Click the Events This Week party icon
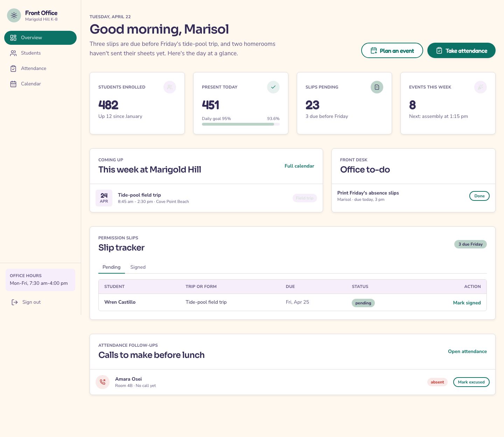Viewport: 504px width, 437px height. tap(481, 87)
